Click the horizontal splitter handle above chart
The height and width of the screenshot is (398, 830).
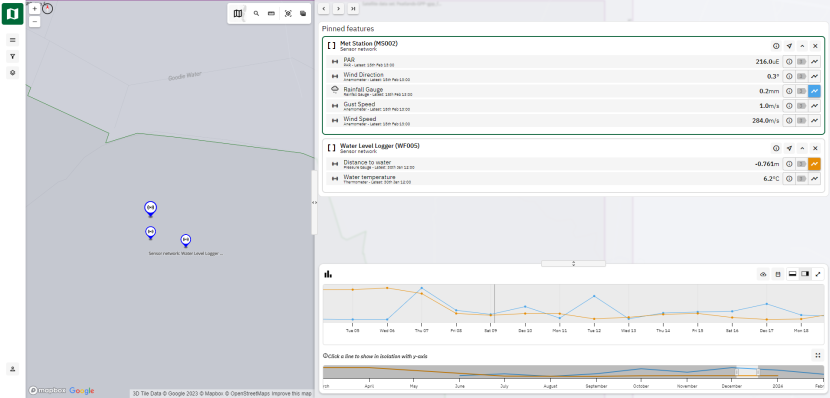[x=573, y=263]
